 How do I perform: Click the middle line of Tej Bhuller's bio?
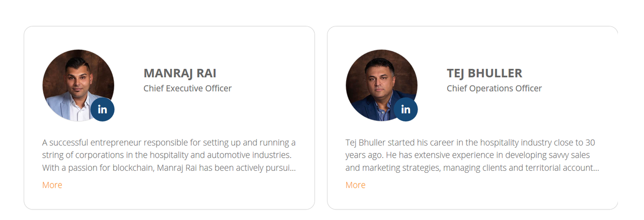468,155
